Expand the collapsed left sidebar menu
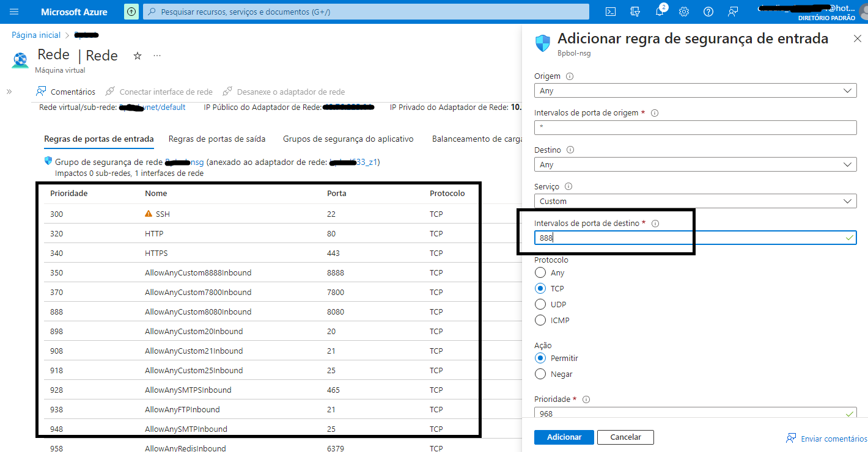 coord(9,92)
